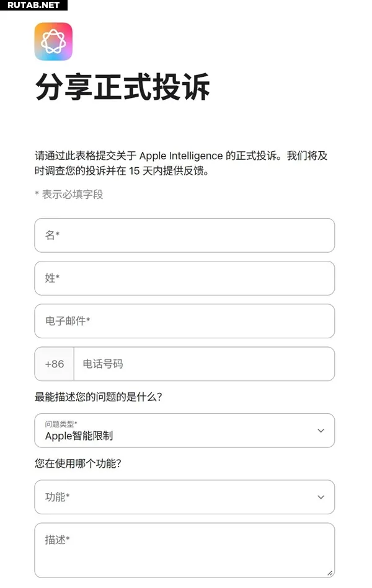
Task: Click the 最能描述您的问题的是什么 question label
Action: (x=98, y=397)
